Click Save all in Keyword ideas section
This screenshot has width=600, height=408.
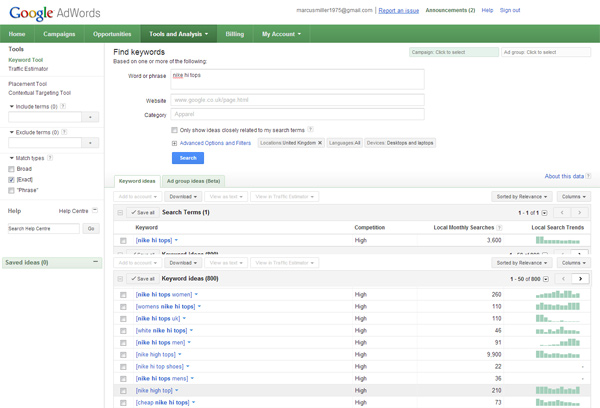(142, 279)
